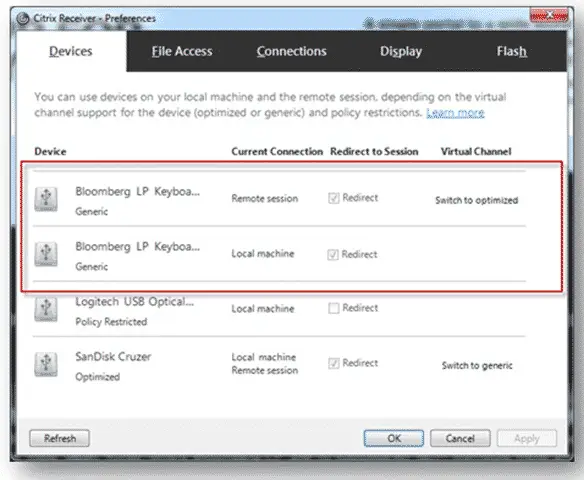Click the Device column header

50,152
